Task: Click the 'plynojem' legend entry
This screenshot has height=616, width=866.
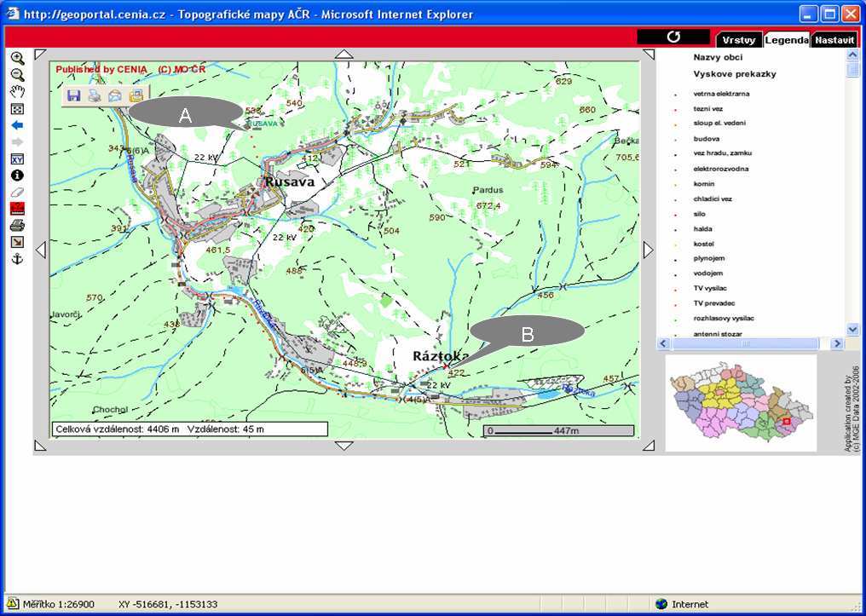Action: (x=709, y=258)
